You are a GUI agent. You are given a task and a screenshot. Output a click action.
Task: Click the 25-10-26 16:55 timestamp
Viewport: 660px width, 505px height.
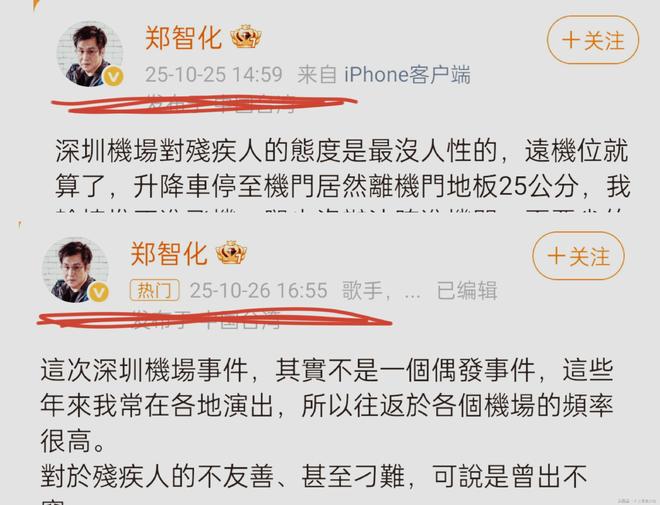point(258,290)
